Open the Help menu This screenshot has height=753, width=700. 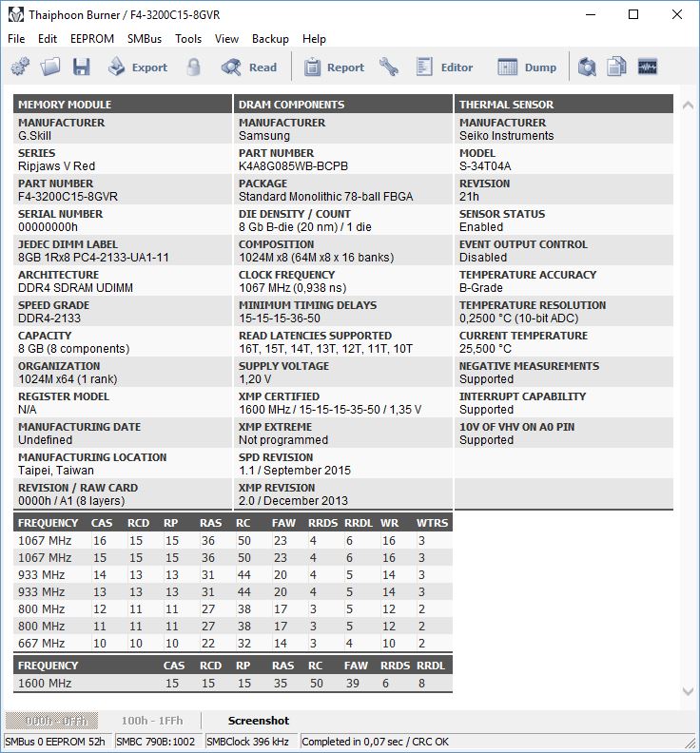point(314,39)
